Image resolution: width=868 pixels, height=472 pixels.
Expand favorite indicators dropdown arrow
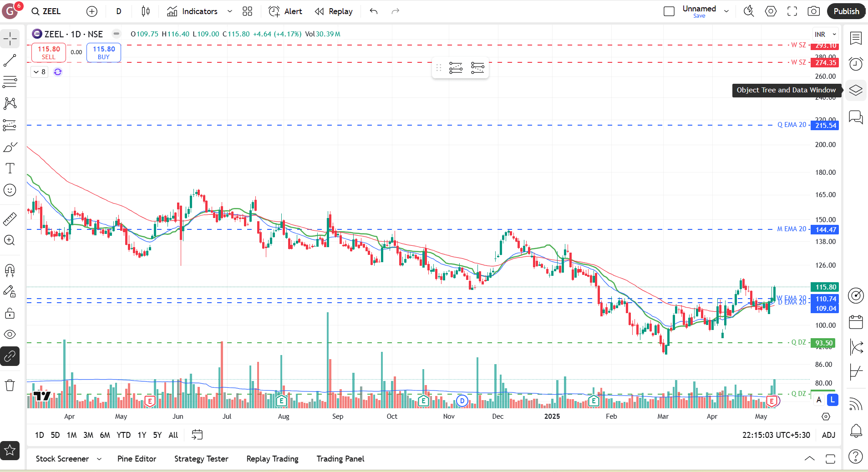click(x=230, y=11)
